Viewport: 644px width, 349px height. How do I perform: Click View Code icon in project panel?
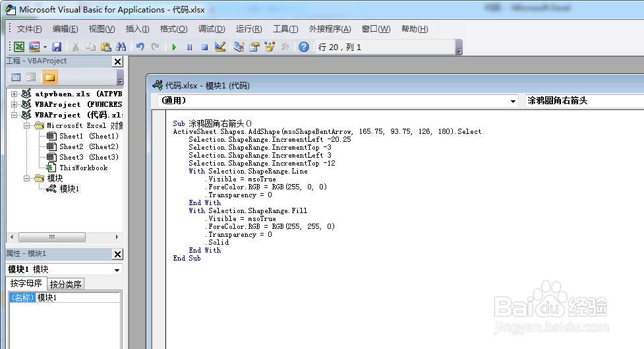[16, 77]
